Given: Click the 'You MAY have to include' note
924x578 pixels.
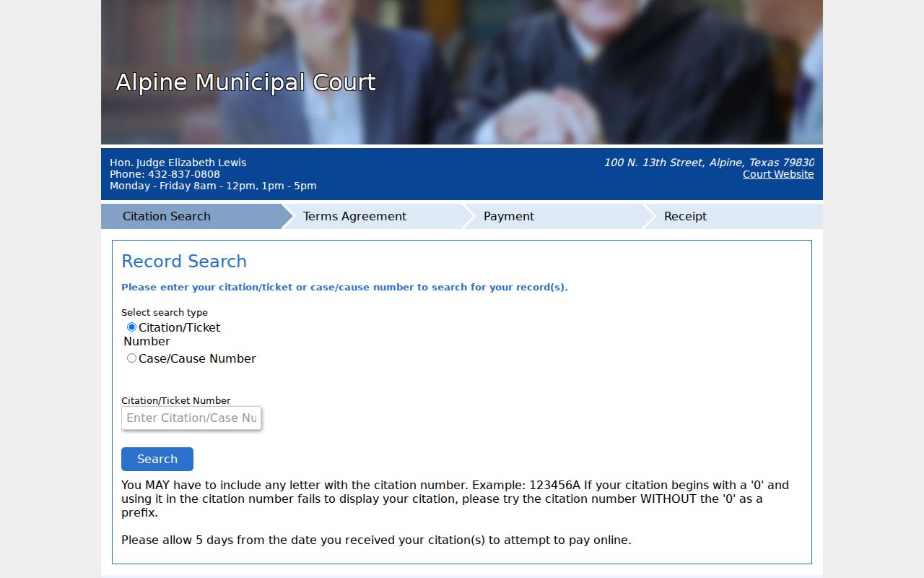Looking at the screenshot, I should [x=455, y=499].
